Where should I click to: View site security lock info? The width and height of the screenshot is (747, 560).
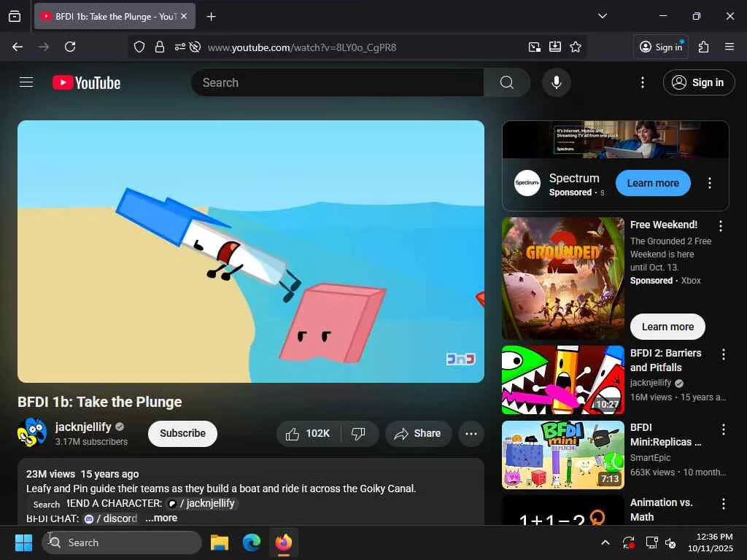pos(160,47)
